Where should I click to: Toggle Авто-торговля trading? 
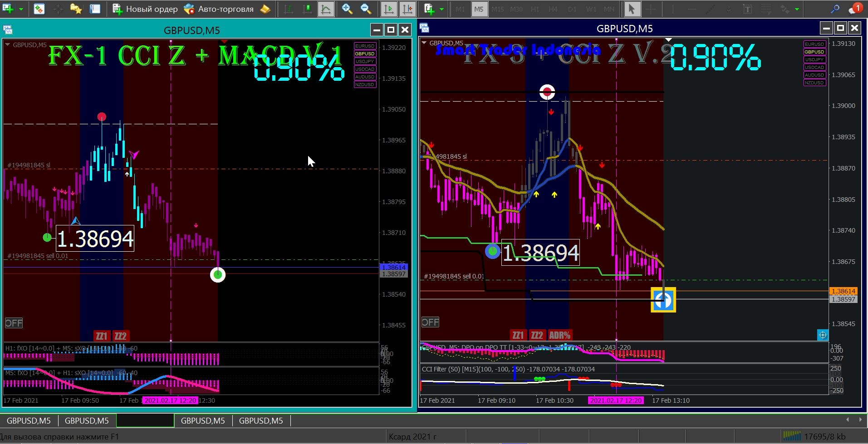coord(219,9)
